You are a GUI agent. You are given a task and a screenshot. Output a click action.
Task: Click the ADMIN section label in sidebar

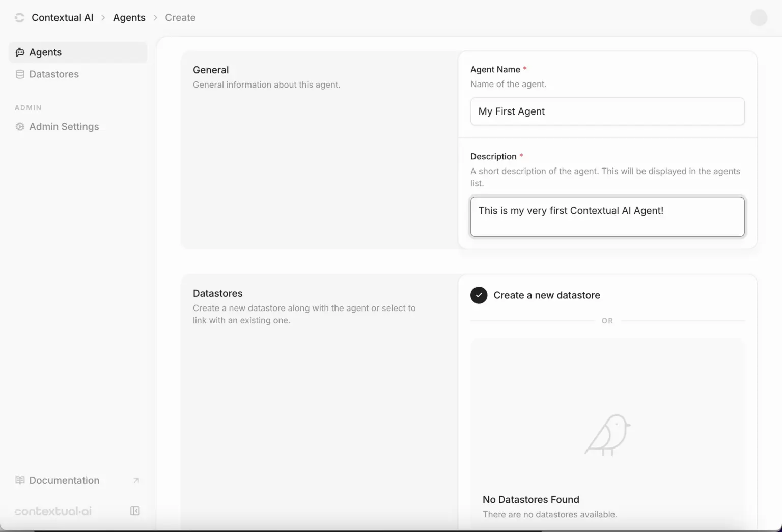(x=28, y=108)
